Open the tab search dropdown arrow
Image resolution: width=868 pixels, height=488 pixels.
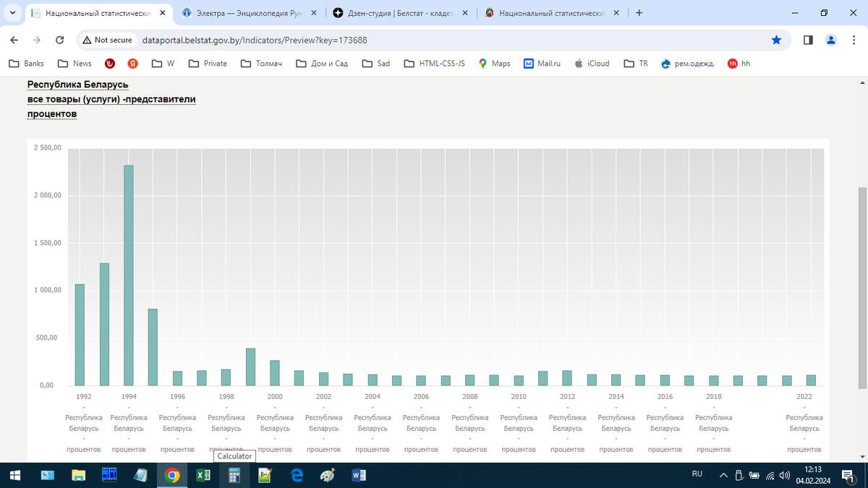pyautogui.click(x=12, y=13)
